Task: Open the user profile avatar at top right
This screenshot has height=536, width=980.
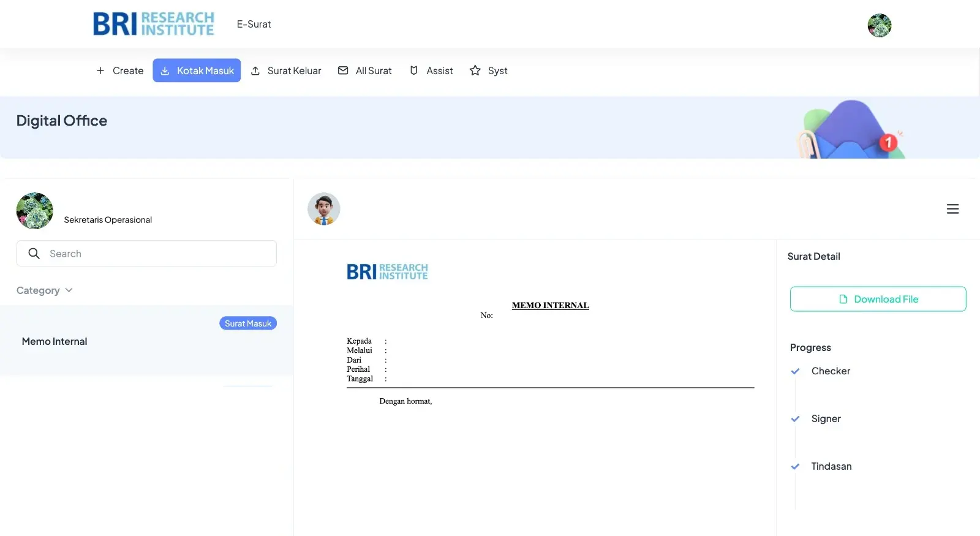Action: pos(879,25)
